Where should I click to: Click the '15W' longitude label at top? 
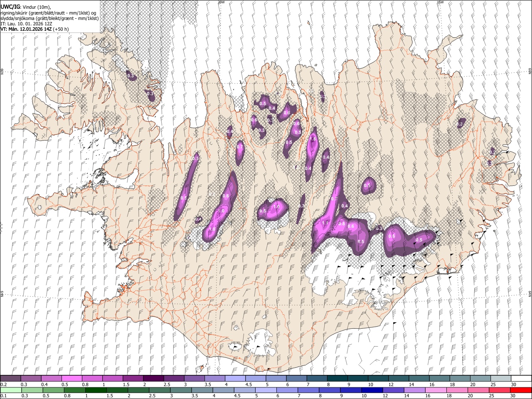[x=440, y=2]
